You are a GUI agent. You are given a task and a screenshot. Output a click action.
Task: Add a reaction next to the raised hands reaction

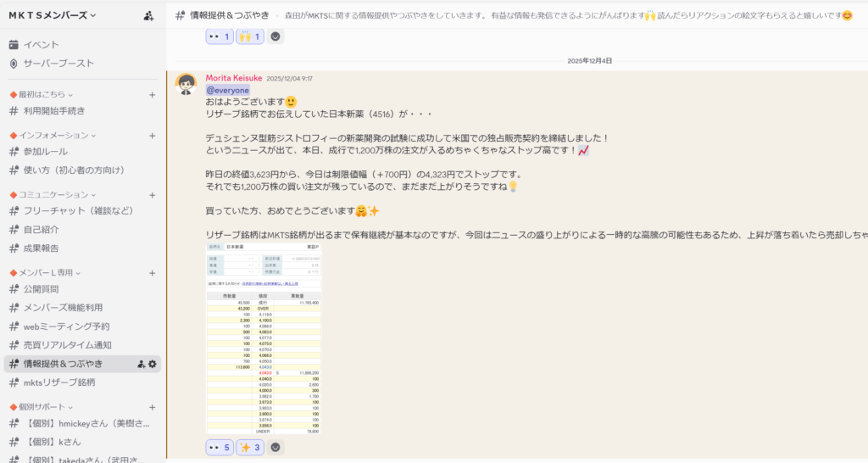point(275,36)
